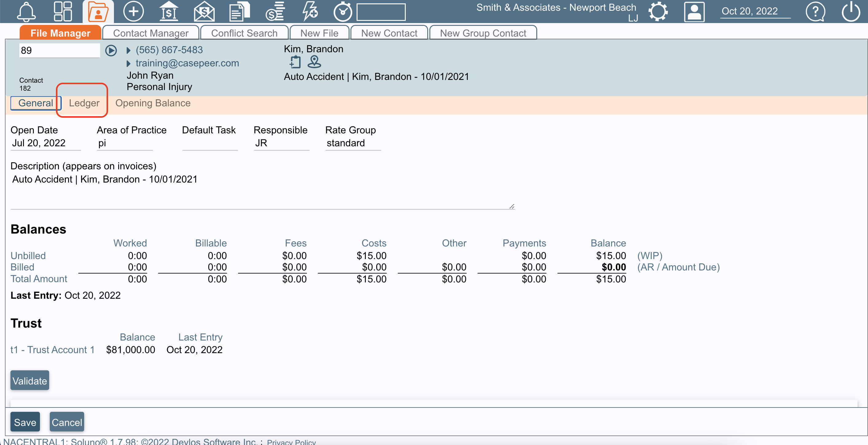Open the coins stack accounting icon
868x445 pixels.
pyautogui.click(x=275, y=12)
